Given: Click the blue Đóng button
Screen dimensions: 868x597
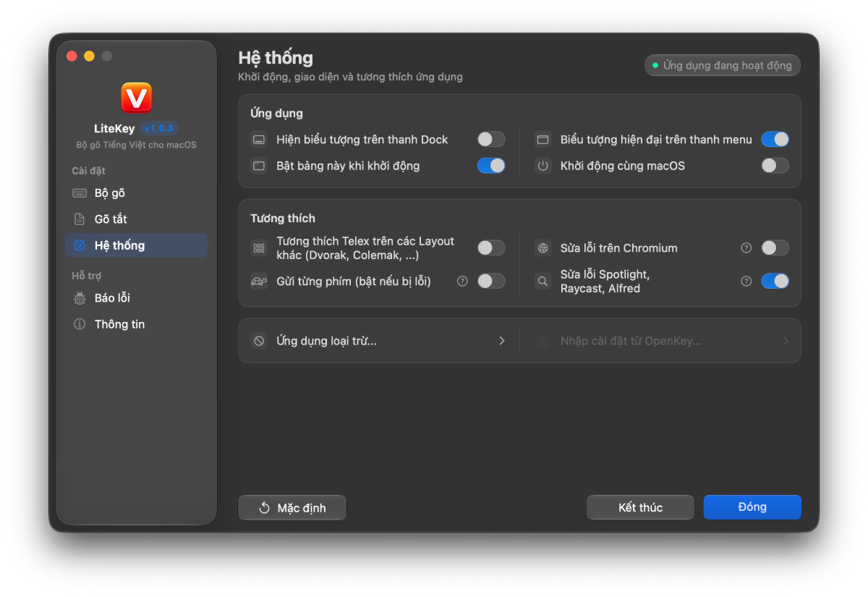Looking at the screenshot, I should click(752, 507).
